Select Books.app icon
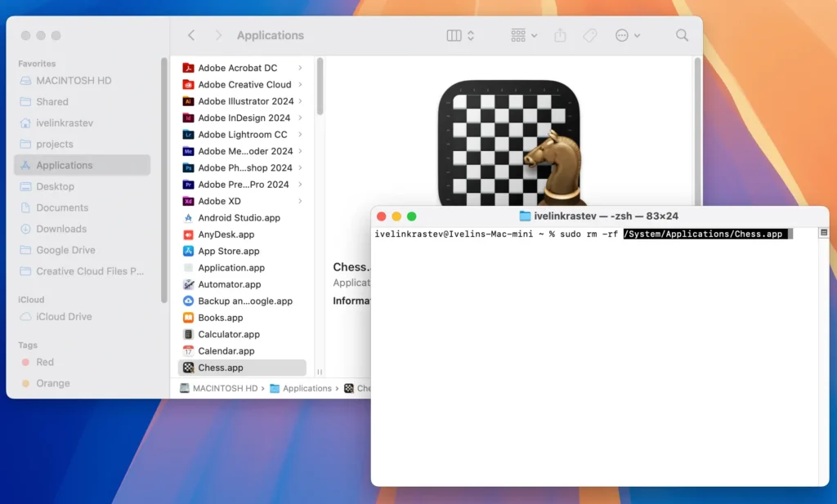 [x=188, y=318]
